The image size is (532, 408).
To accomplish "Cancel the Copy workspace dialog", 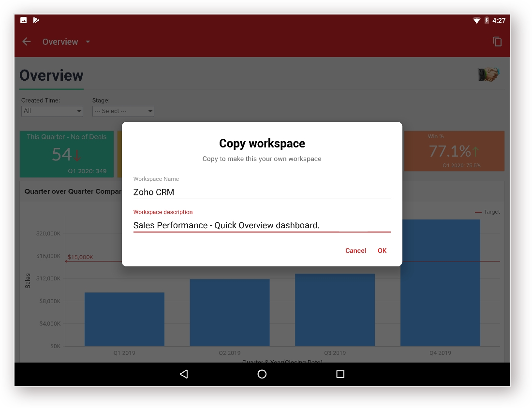I will point(355,250).
